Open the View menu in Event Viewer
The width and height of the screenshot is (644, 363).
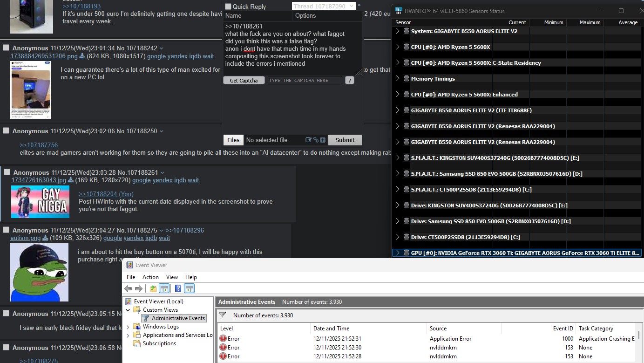coord(172,277)
